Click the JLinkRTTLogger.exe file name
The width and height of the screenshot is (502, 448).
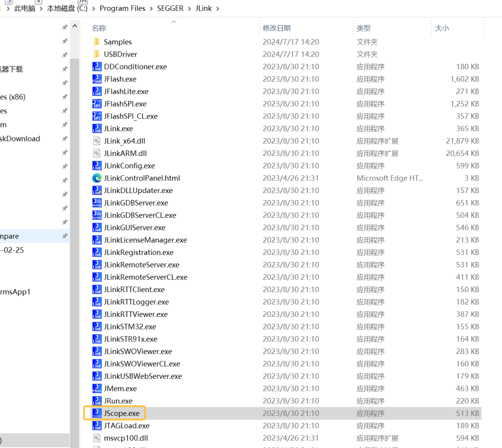pyautogui.click(x=136, y=302)
